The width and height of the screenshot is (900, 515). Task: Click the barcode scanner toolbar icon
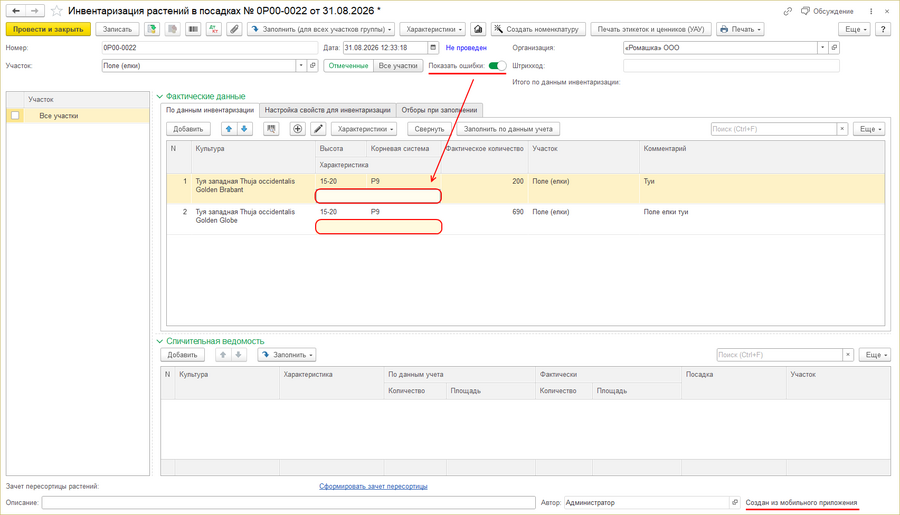(x=193, y=29)
